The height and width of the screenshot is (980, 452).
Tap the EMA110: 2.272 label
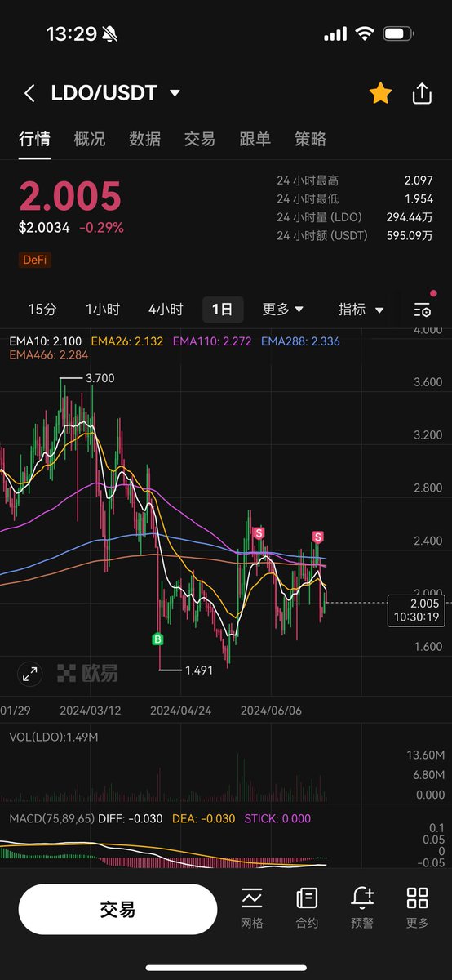point(212,341)
